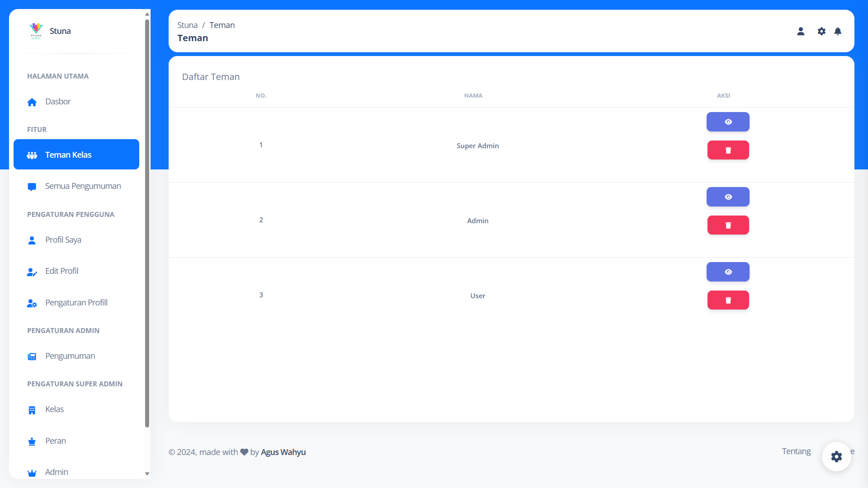This screenshot has width=868, height=488.
Task: Click the Edit Profil pencil-user icon
Action: pos(32,272)
